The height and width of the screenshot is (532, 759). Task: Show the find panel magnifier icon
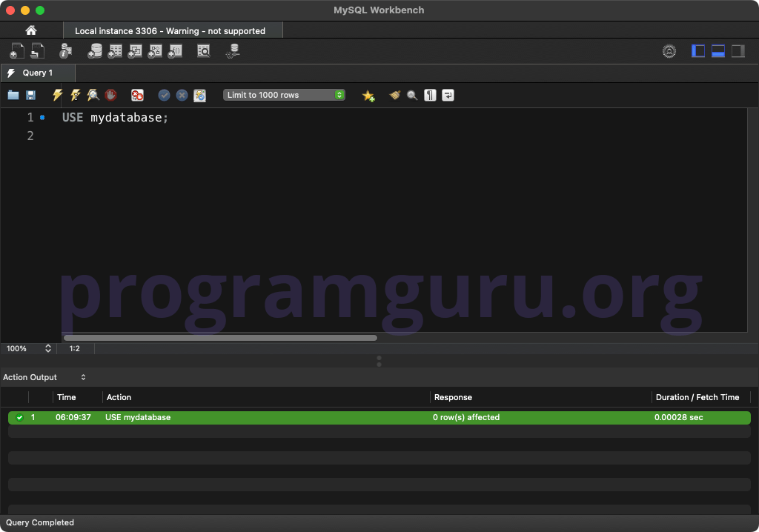pos(412,95)
